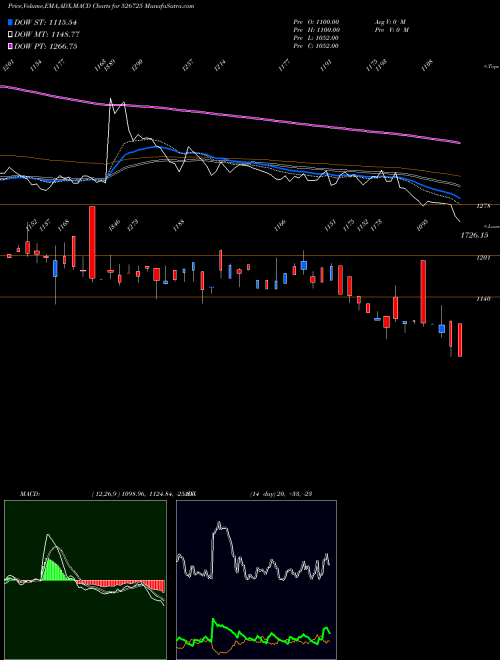Screen dimensions: 500x660
Task: Select the 'DOW MT: 1148.77' legend text
Action: (x=47, y=35)
